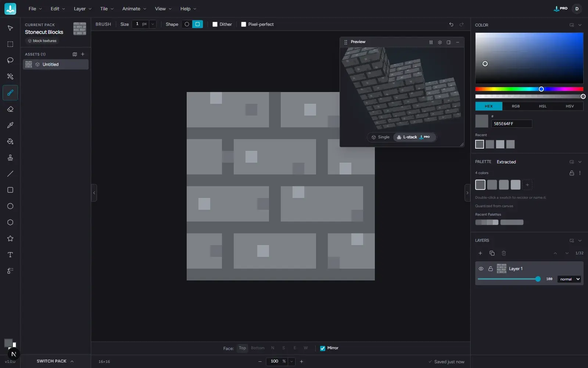Toggle Preview panel dock layout icon
588x368 pixels.
(449, 42)
